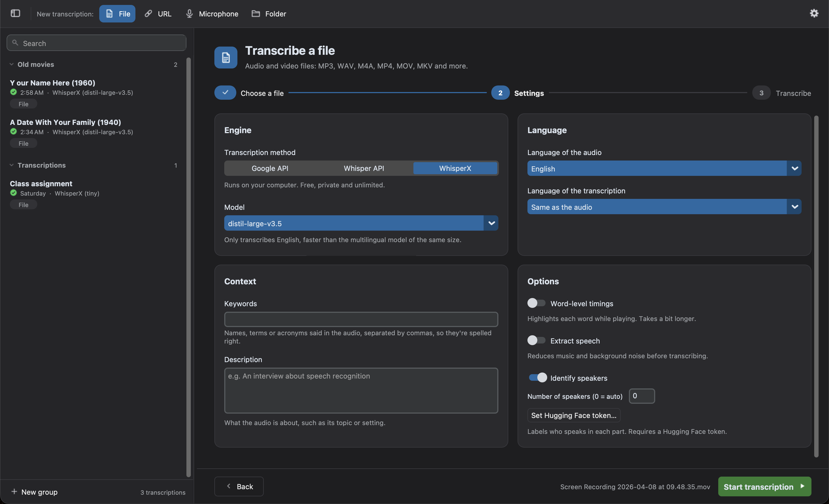The height and width of the screenshot is (504, 829).
Task: Click the step 2 Settings badge
Action: coord(500,93)
